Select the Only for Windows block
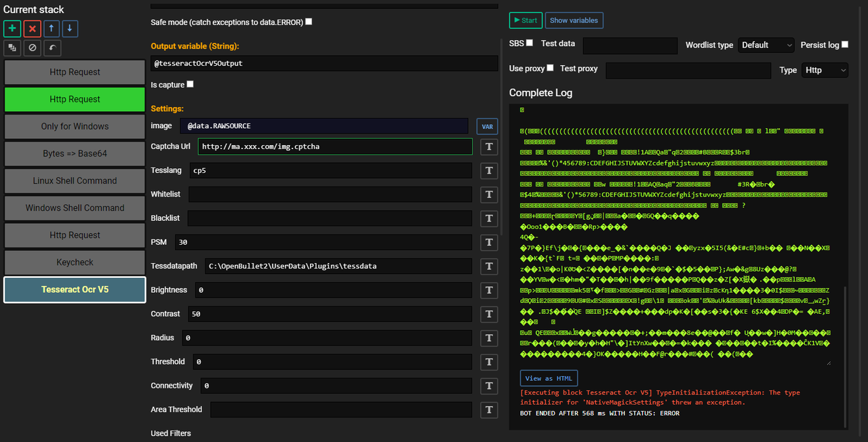The width and height of the screenshot is (868, 442). coord(75,126)
